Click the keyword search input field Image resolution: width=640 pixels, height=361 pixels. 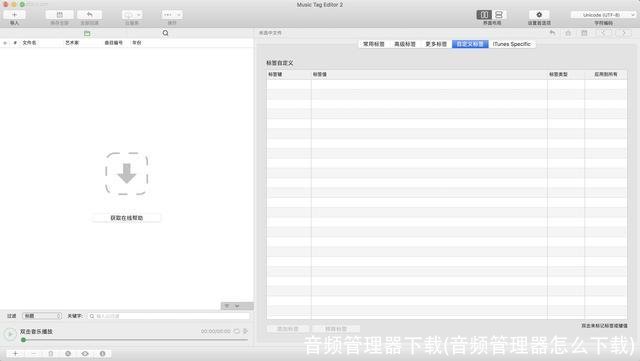(169, 316)
